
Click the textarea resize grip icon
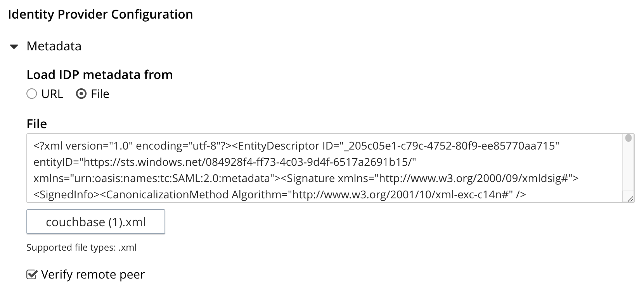pos(630,199)
